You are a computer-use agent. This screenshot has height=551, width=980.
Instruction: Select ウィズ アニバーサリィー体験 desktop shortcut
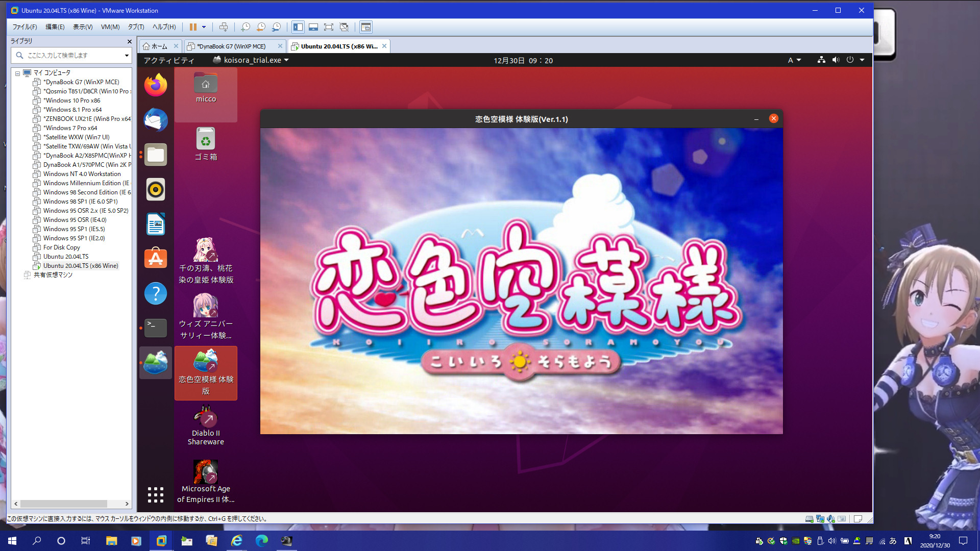coord(206,316)
